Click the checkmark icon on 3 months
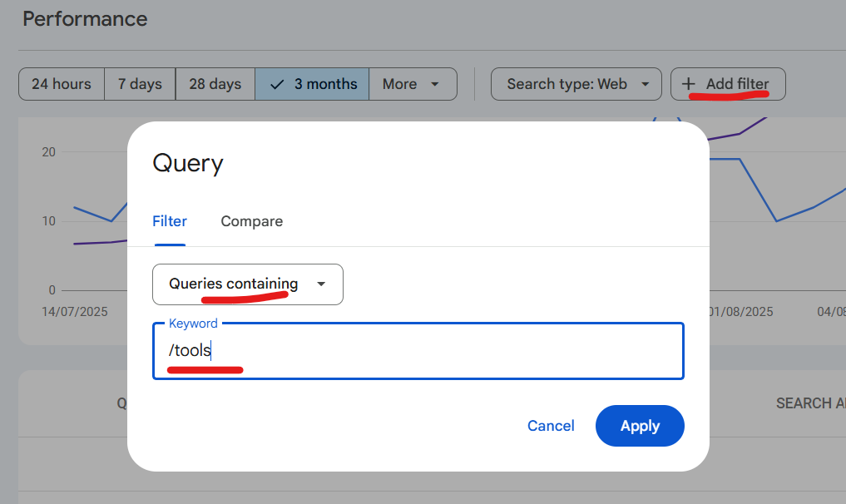The height and width of the screenshot is (504, 846). [278, 84]
